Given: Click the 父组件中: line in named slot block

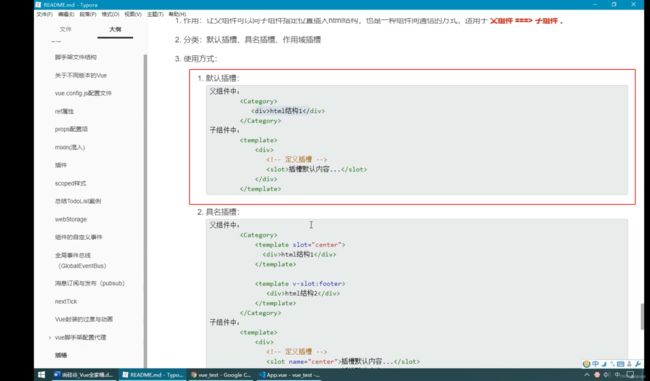Looking at the screenshot, I should pyautogui.click(x=224, y=225).
